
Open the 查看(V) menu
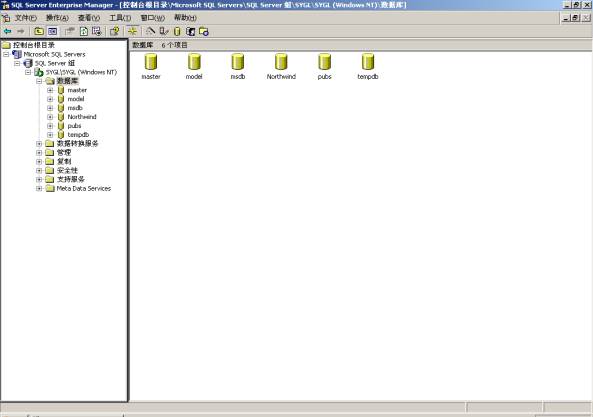click(89, 18)
